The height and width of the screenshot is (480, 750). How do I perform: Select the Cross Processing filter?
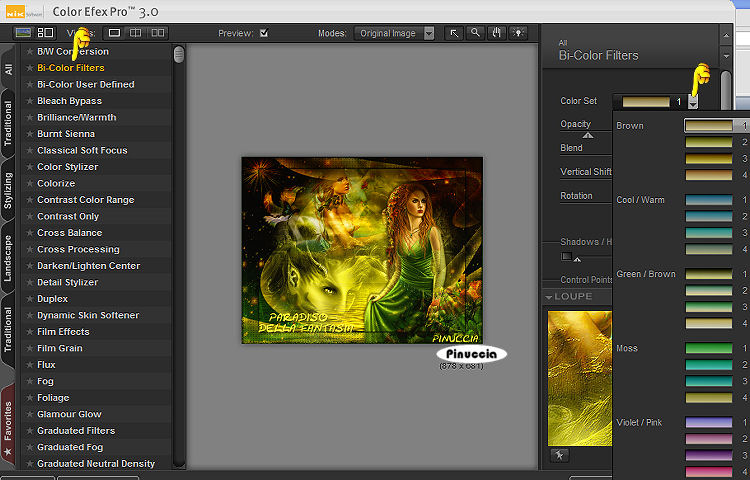click(78, 249)
